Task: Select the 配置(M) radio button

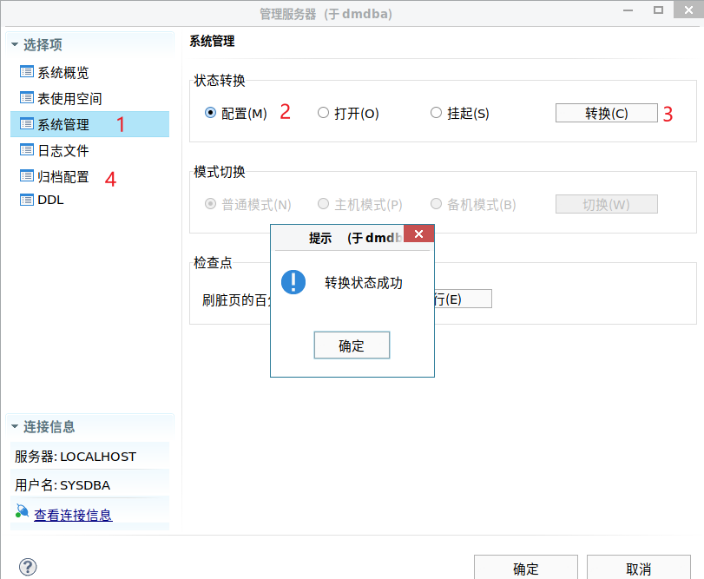Action: pos(210,112)
